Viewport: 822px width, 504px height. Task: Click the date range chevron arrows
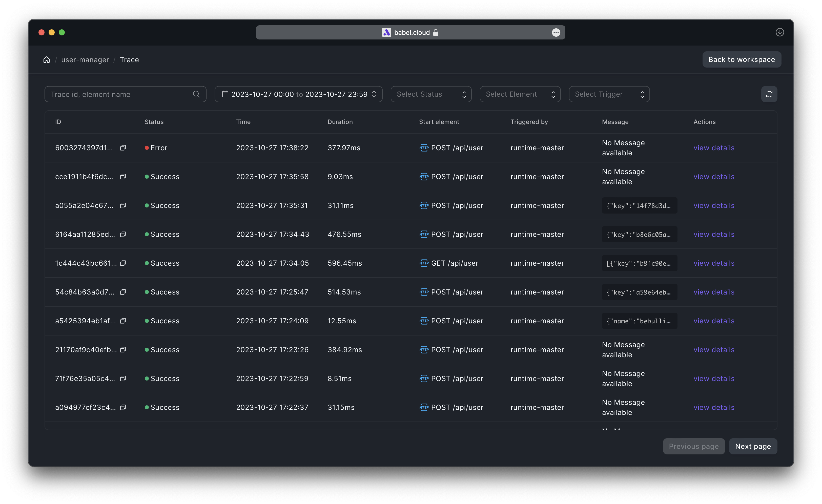374,94
